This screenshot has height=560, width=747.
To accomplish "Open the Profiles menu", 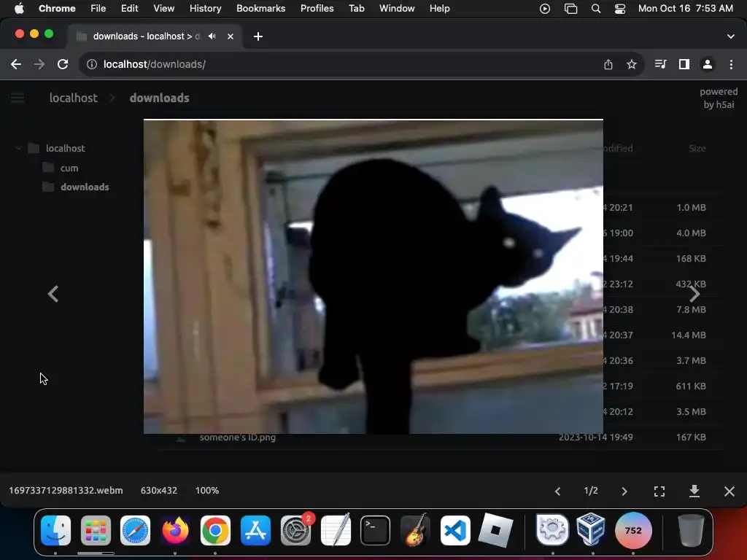I will [317, 8].
